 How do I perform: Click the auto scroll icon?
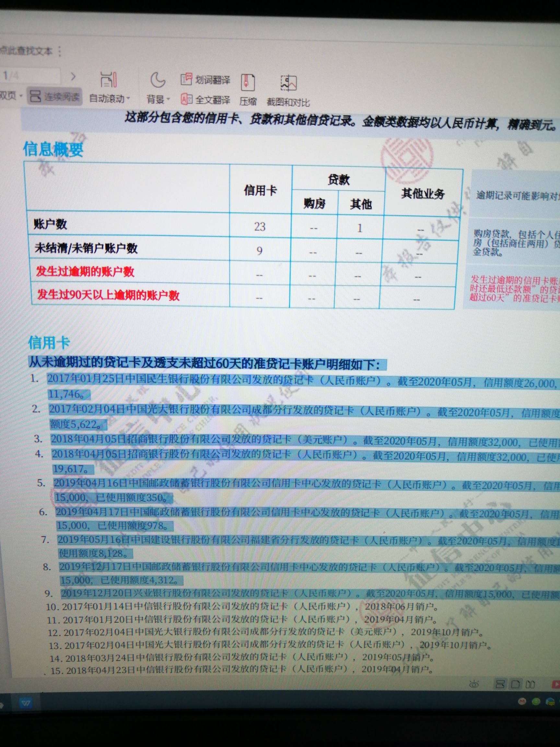click(109, 80)
